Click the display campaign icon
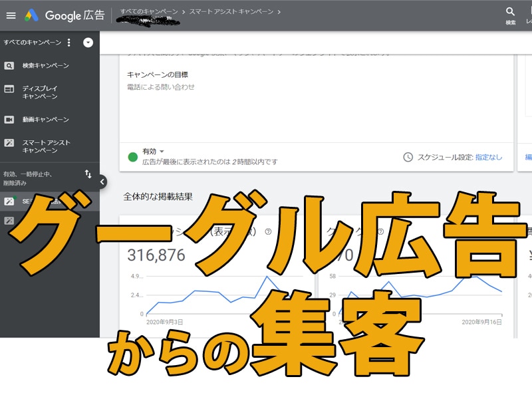 tap(9, 89)
